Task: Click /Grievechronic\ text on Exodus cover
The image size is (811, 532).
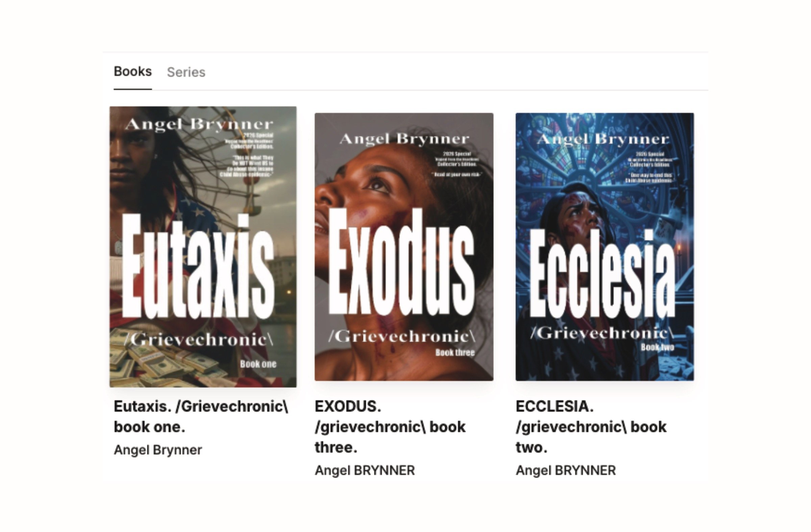Action: point(402,336)
